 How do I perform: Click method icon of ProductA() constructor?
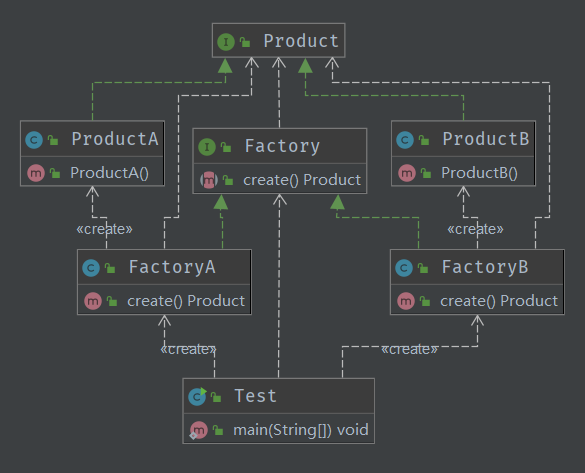pyautogui.click(x=36, y=173)
